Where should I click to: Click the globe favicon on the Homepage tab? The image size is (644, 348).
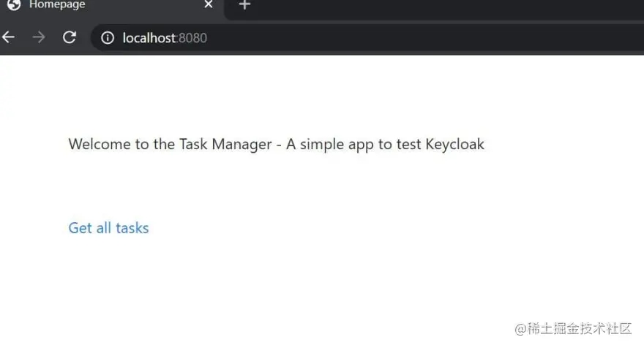click(14, 4)
